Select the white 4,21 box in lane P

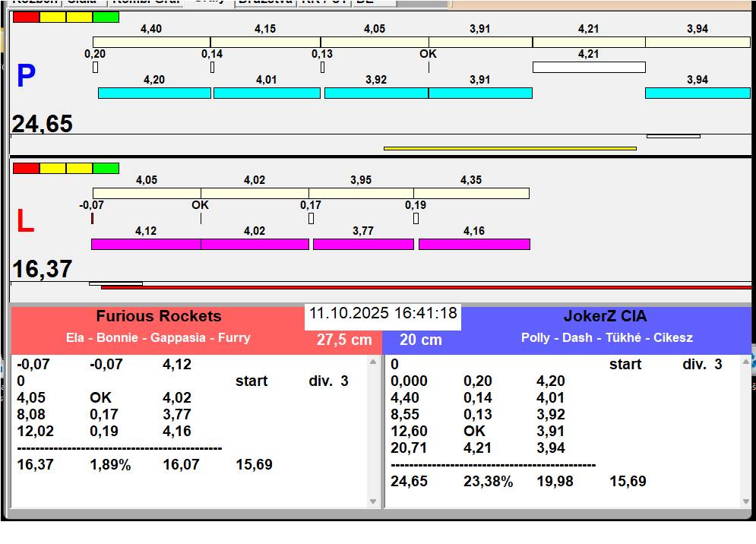(588, 68)
